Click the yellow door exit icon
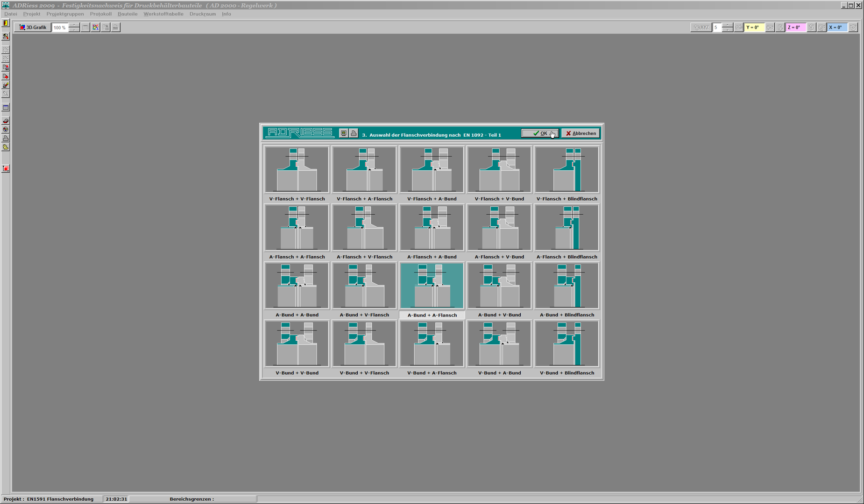864x504 pixels. tap(6, 23)
